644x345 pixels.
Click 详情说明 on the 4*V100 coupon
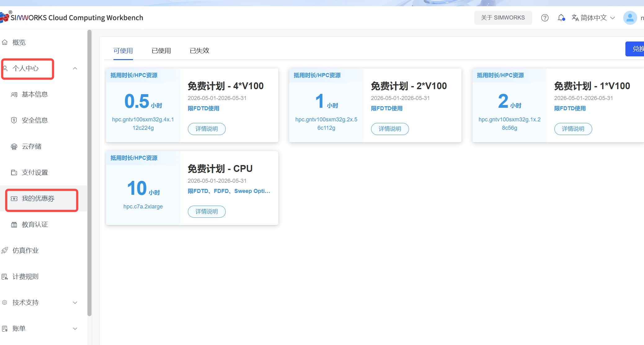(x=207, y=129)
